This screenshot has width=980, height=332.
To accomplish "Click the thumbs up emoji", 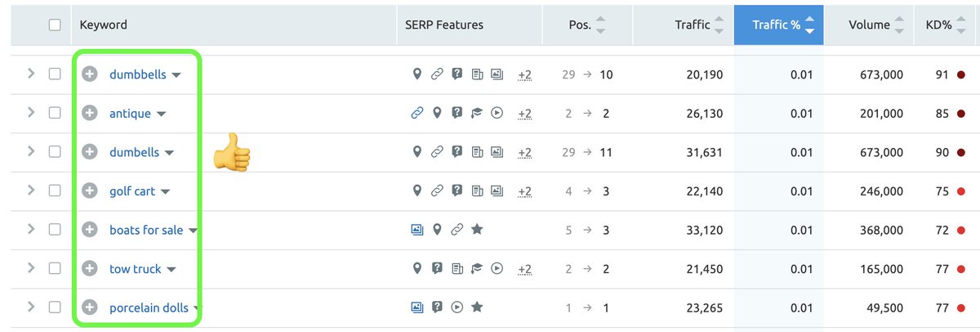I will click(x=231, y=153).
